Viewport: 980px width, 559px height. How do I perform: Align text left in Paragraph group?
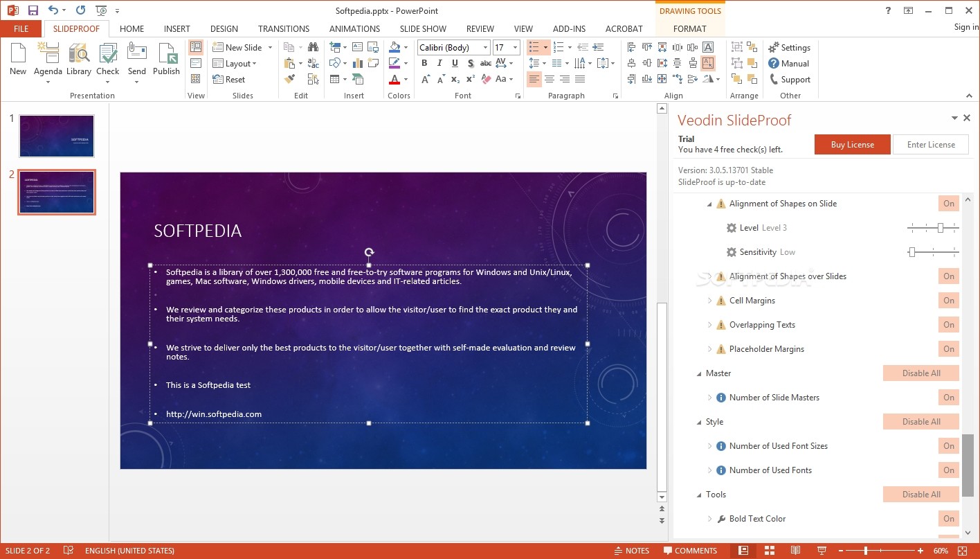click(x=534, y=80)
